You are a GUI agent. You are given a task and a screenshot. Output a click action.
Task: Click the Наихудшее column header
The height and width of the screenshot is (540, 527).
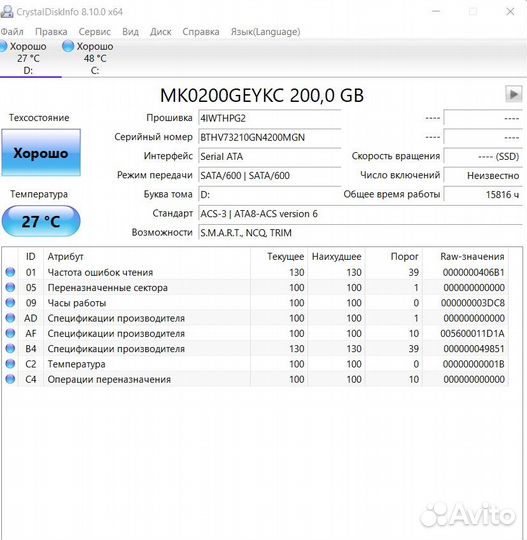coord(336,257)
